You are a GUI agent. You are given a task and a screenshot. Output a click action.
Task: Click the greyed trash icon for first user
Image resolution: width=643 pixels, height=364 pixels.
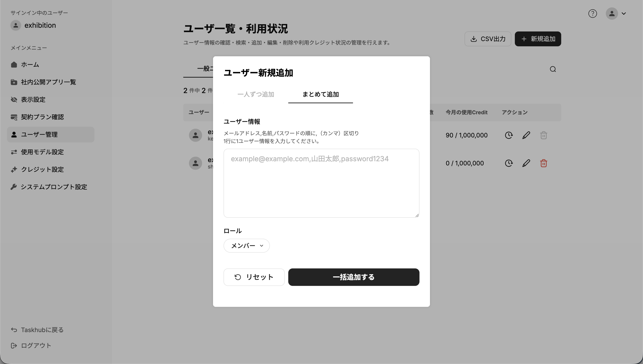click(x=543, y=135)
